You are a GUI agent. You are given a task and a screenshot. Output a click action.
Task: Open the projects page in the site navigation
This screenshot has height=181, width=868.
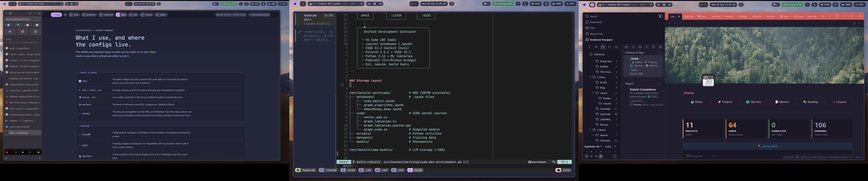[x=90, y=15]
